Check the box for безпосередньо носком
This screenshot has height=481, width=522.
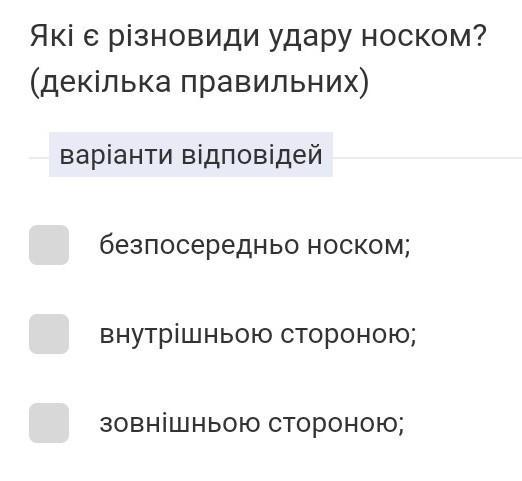pyautogui.click(x=49, y=245)
